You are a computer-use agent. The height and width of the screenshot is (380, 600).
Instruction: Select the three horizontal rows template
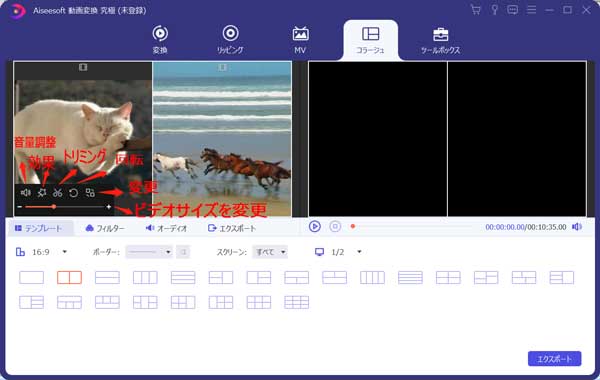click(183, 277)
